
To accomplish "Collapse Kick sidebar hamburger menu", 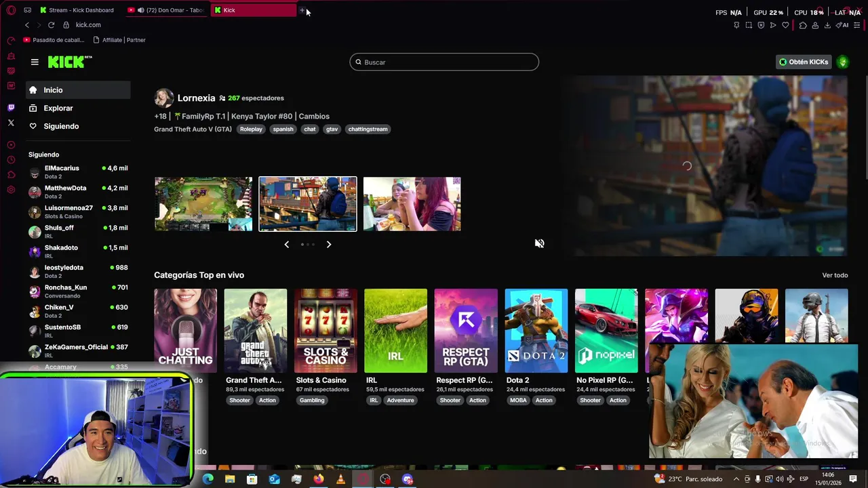I will coord(35,62).
